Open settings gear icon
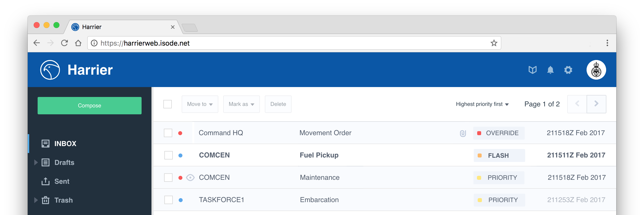This screenshot has height=215, width=644. coord(568,70)
